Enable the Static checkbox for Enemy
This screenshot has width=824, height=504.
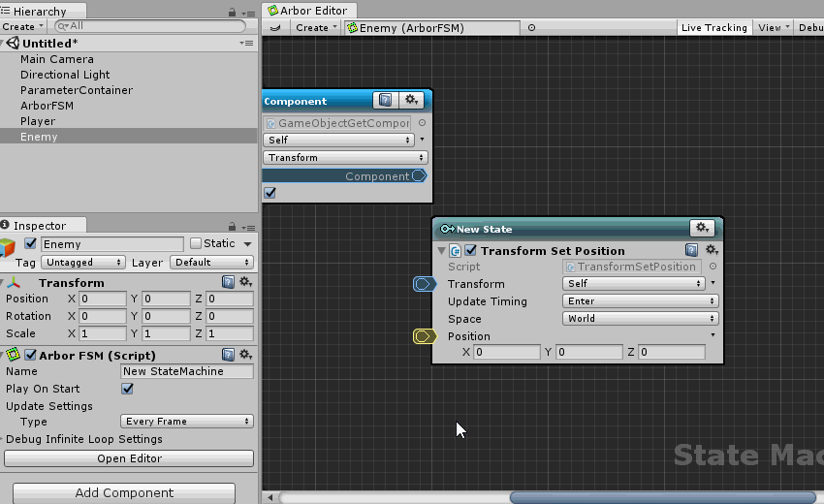(x=196, y=243)
